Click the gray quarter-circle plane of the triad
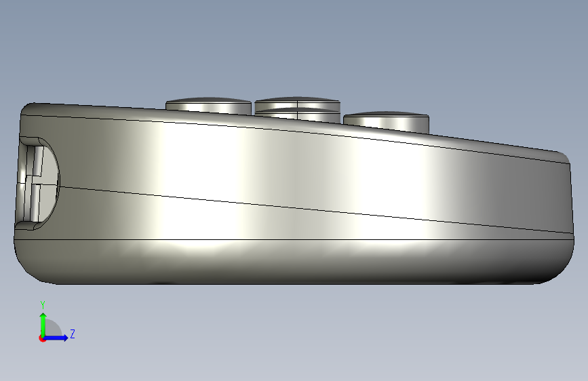Image resolution: width=588 pixels, height=381 pixels. click(x=52, y=328)
